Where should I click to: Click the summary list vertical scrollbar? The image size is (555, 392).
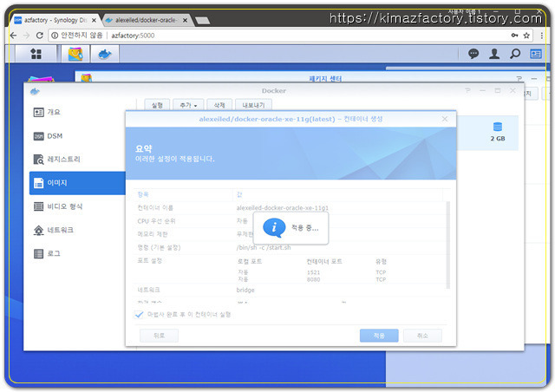click(448, 245)
